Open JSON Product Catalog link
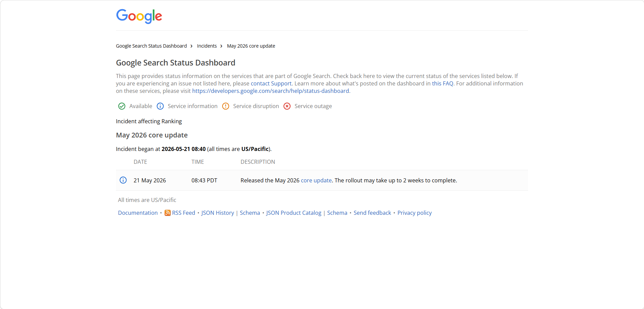 (294, 213)
